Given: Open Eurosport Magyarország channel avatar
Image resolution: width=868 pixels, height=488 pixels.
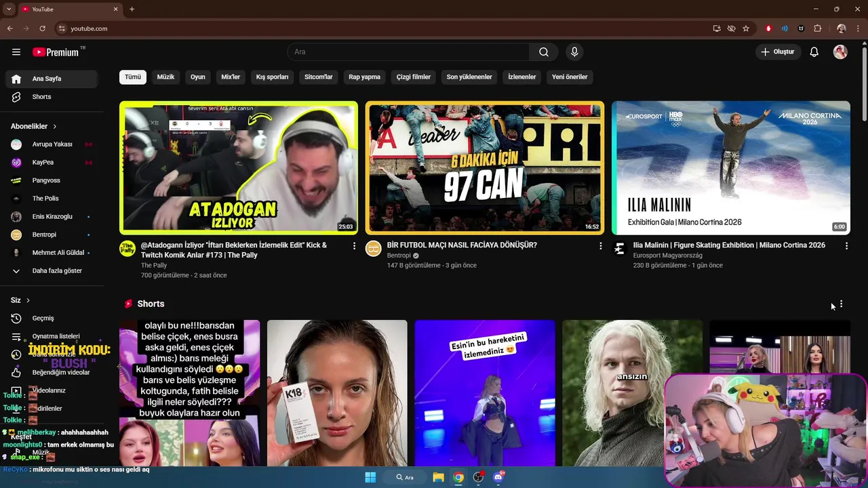Looking at the screenshot, I should pos(620,248).
